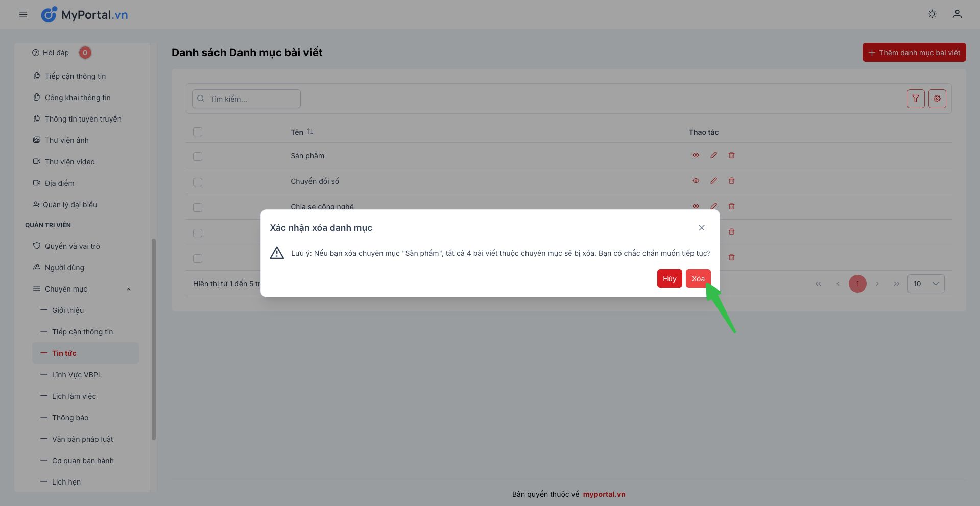Screen dimensions: 980x506
Task: Confirm deletion with the Xóa button
Action: (x=698, y=279)
